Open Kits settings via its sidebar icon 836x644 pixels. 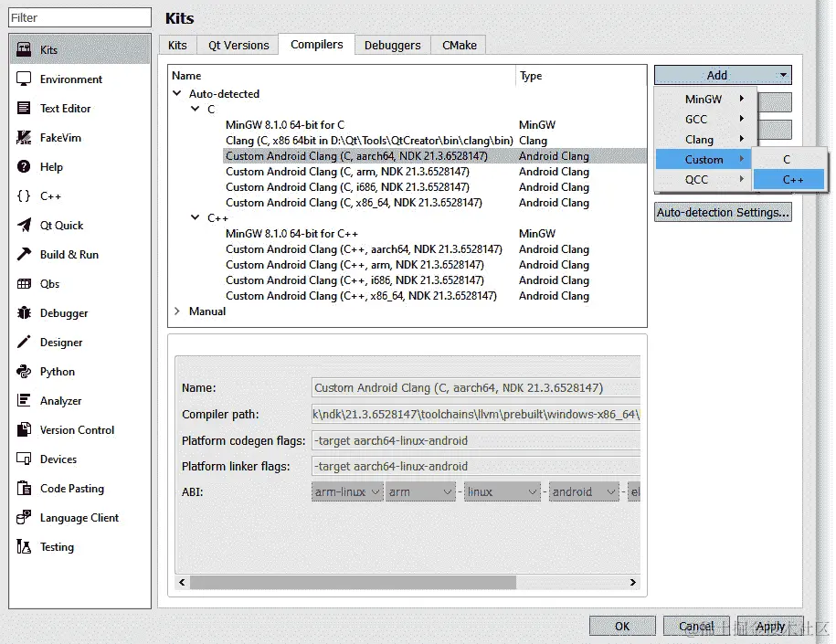point(24,49)
